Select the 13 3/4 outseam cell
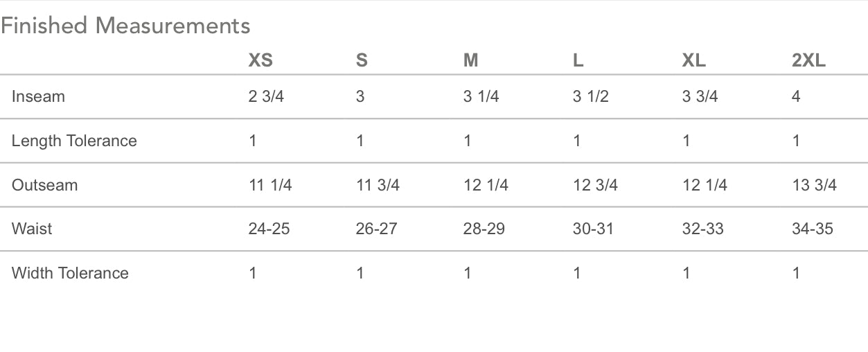The image size is (868, 352). (x=814, y=185)
